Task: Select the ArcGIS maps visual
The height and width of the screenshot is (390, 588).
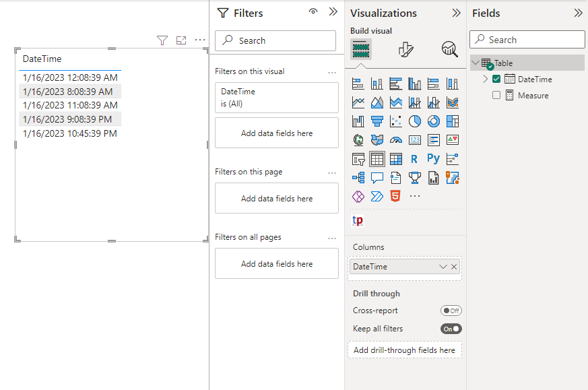Action: point(453,178)
